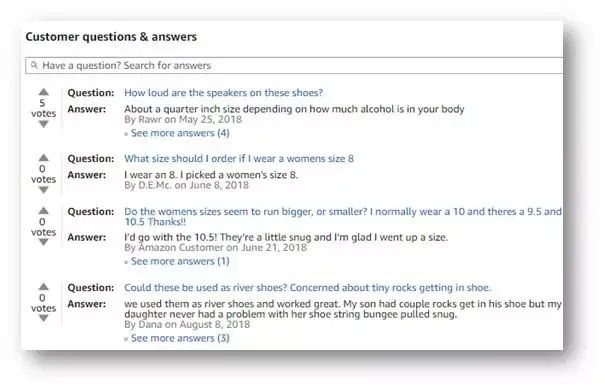Image resolution: width=605 pixels, height=392 pixels.
Task: Expand See more answers (3)
Action: 180,338
